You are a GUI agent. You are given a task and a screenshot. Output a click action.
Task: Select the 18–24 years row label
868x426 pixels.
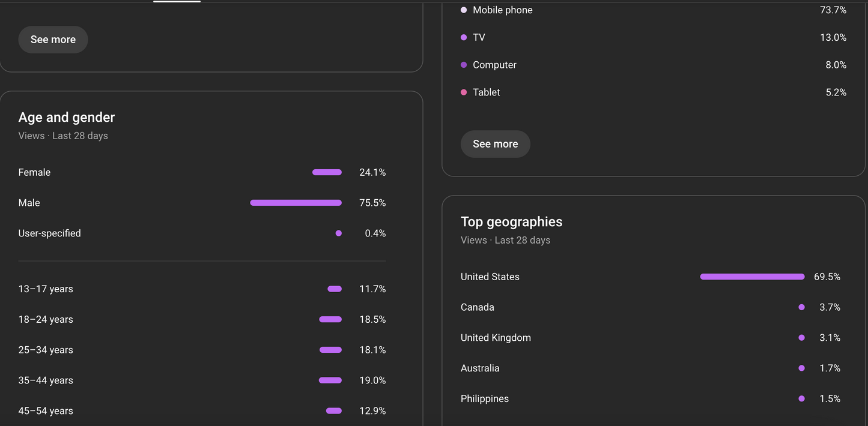tap(46, 320)
